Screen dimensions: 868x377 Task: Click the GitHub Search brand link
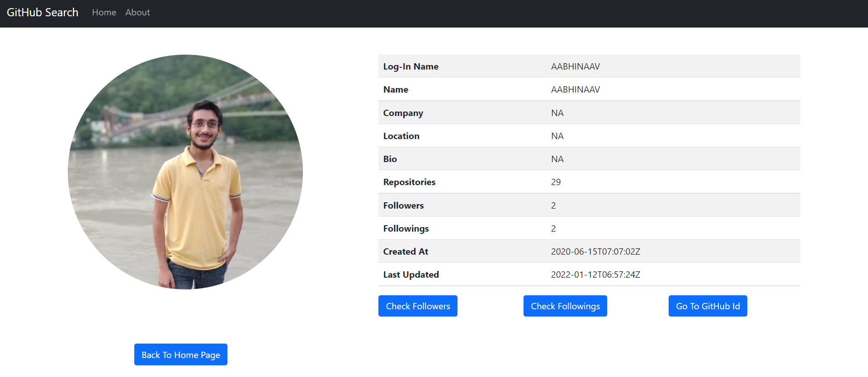(42, 13)
